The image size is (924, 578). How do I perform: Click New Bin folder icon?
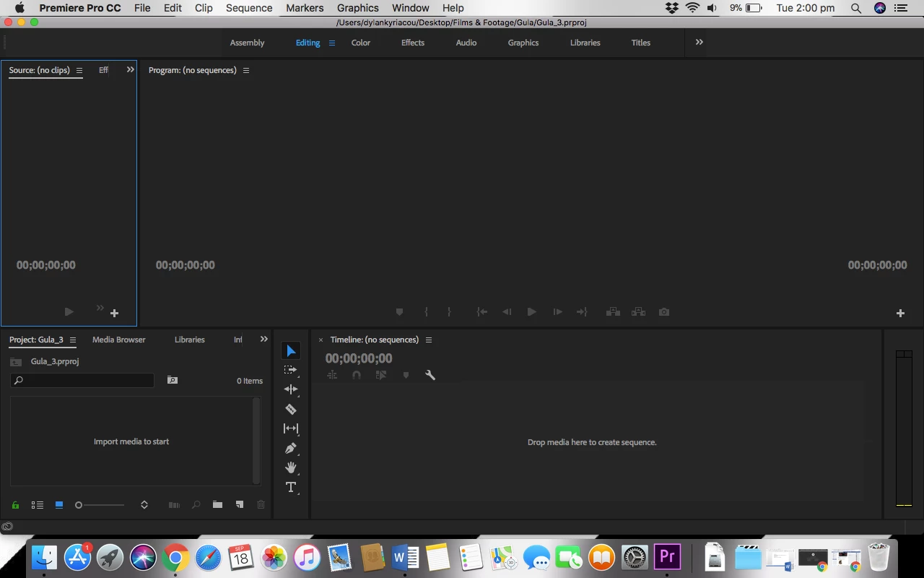217,505
